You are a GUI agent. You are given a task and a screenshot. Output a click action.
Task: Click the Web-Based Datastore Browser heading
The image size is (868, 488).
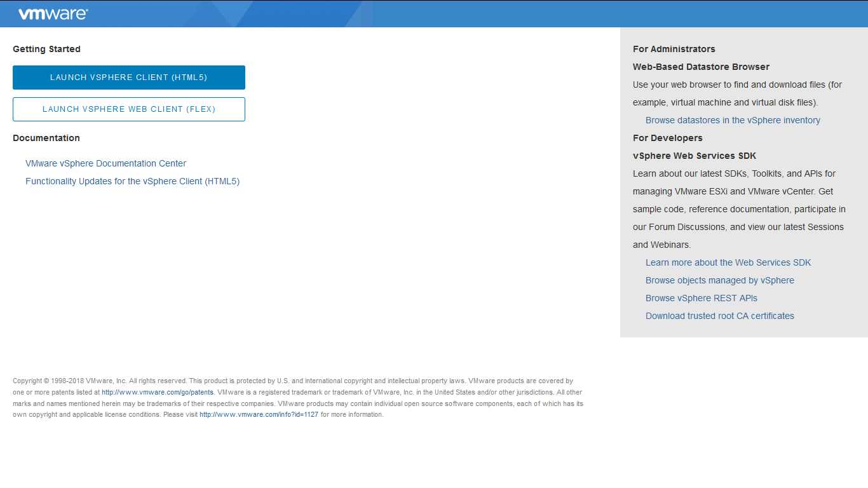[701, 67]
